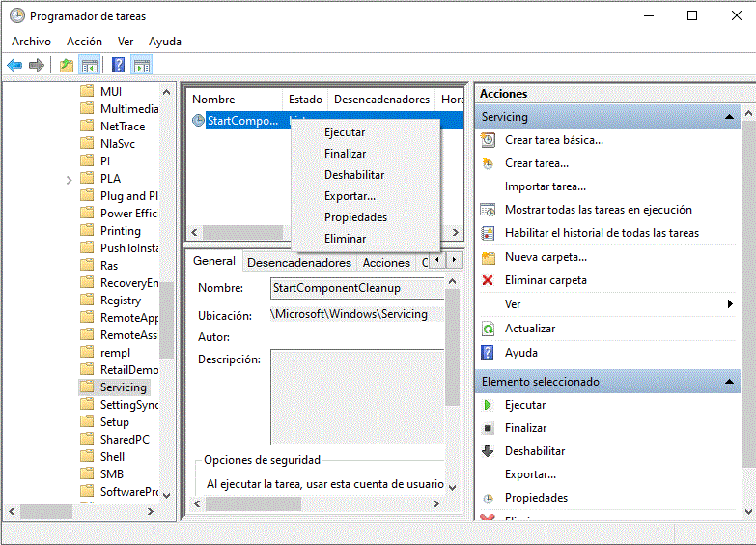Click Importar tarea... link in Acciones
756x545 pixels.
click(x=545, y=186)
